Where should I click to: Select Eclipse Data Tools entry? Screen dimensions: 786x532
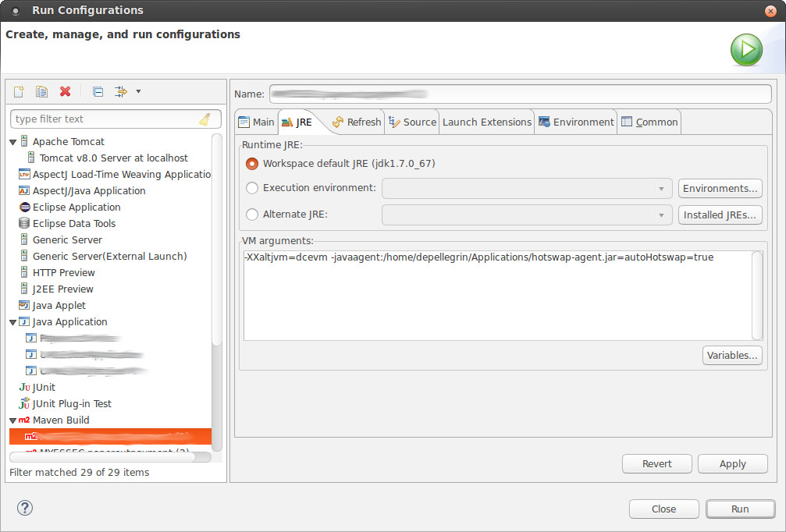pos(74,223)
